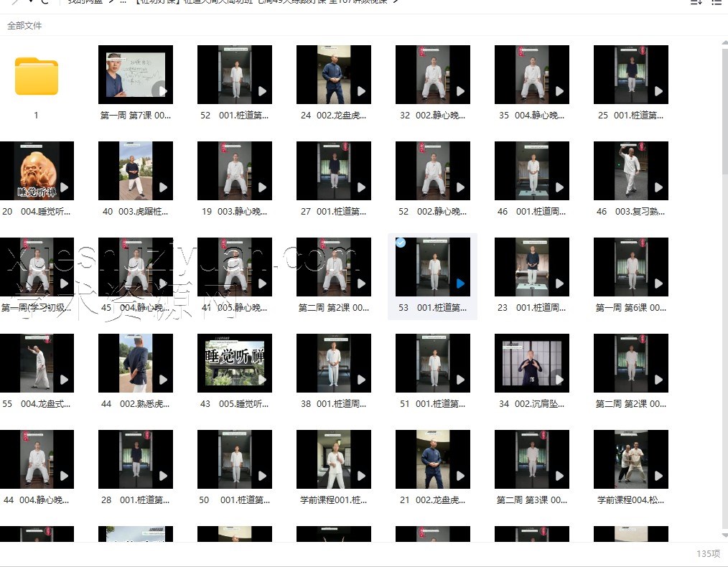This screenshot has height=567, width=728.
Task: Click play icon on 34 002.沉肩坠 video
Action: (x=560, y=380)
